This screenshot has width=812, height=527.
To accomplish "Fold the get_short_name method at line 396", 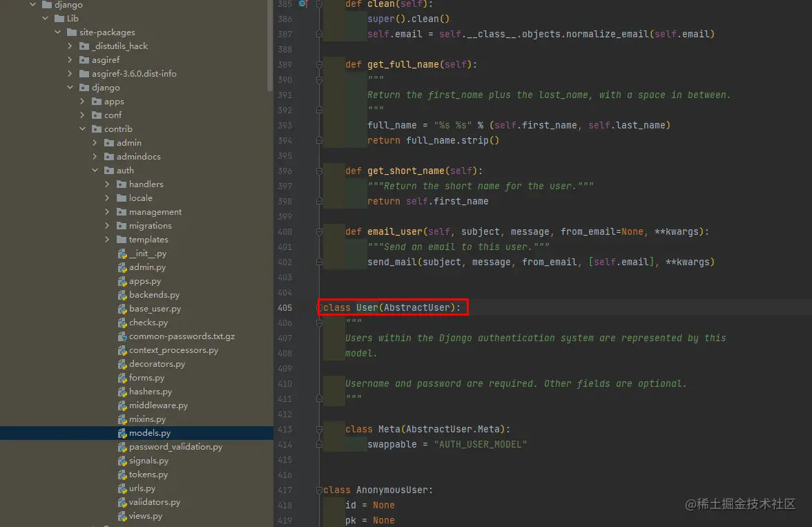I will point(319,171).
